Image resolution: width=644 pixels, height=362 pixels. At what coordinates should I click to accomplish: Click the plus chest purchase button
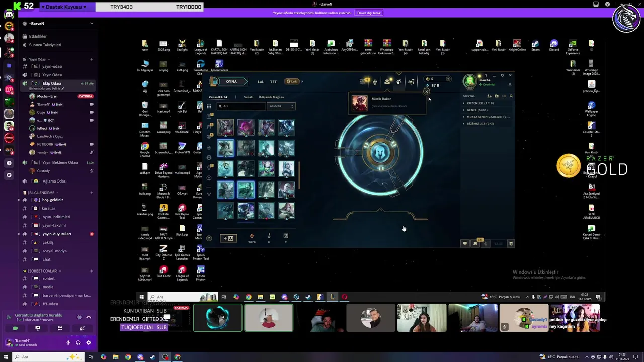point(228,238)
